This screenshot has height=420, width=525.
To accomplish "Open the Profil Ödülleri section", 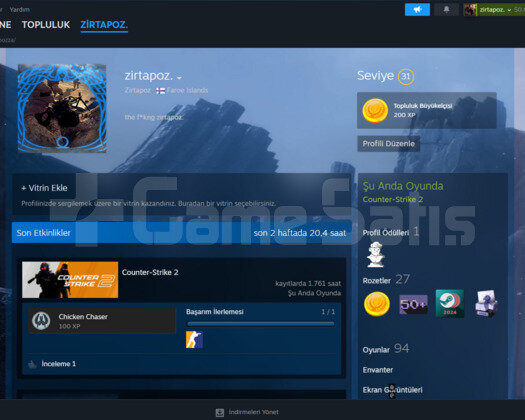I will [391, 232].
